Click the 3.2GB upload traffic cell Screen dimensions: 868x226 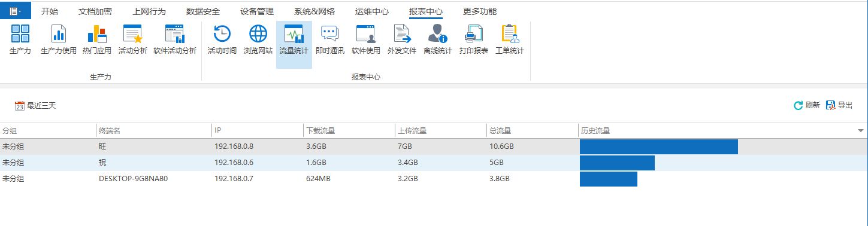[407, 179]
